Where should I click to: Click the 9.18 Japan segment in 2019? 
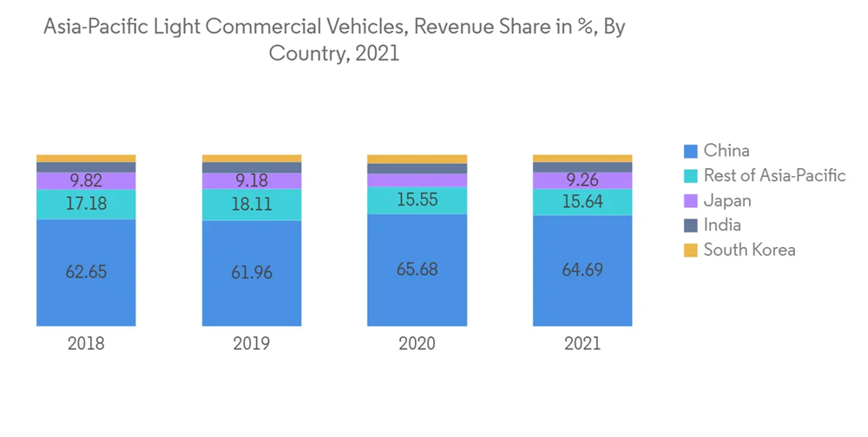click(x=252, y=180)
